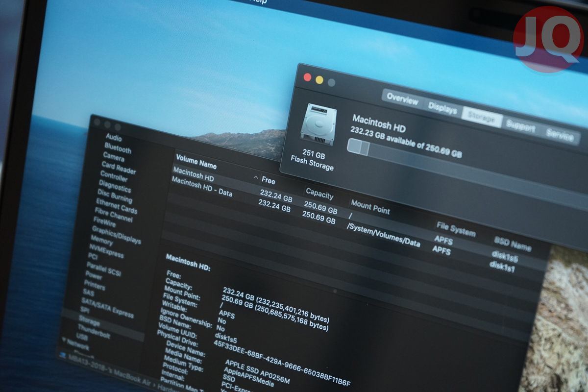The height and width of the screenshot is (392, 588).
Task: Show Memory information in the sidebar
Action: click(101, 240)
